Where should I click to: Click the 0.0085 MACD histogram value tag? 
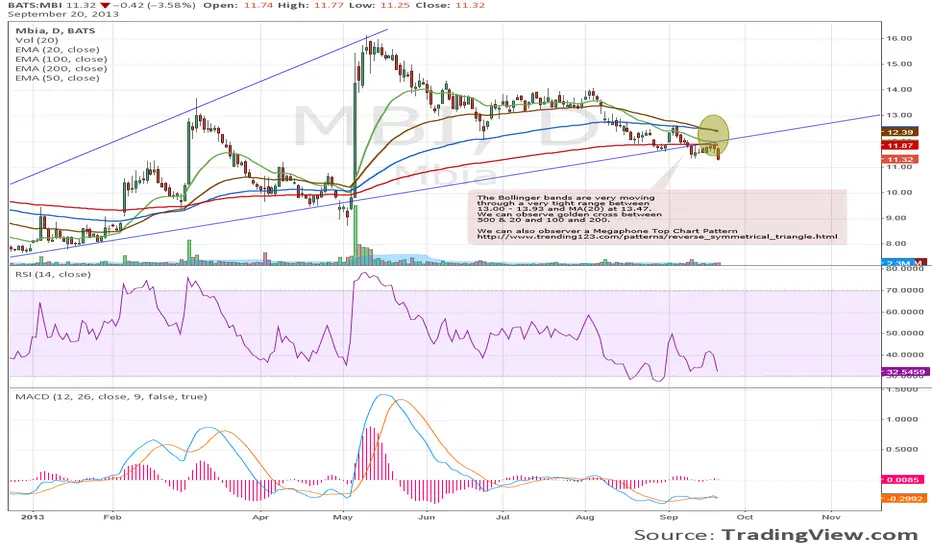click(x=902, y=479)
